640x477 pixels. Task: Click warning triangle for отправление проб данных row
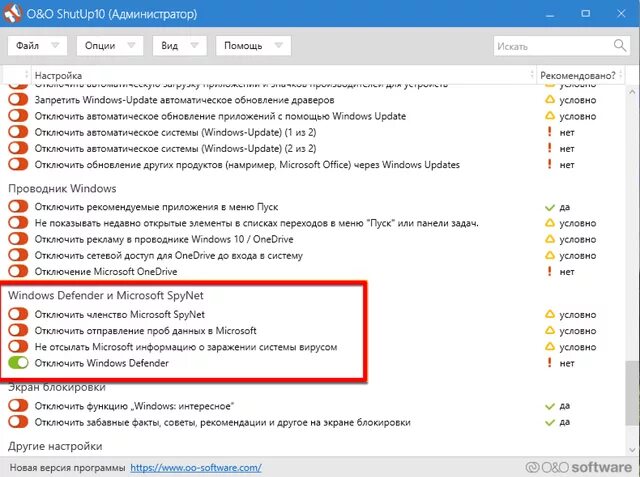point(550,330)
